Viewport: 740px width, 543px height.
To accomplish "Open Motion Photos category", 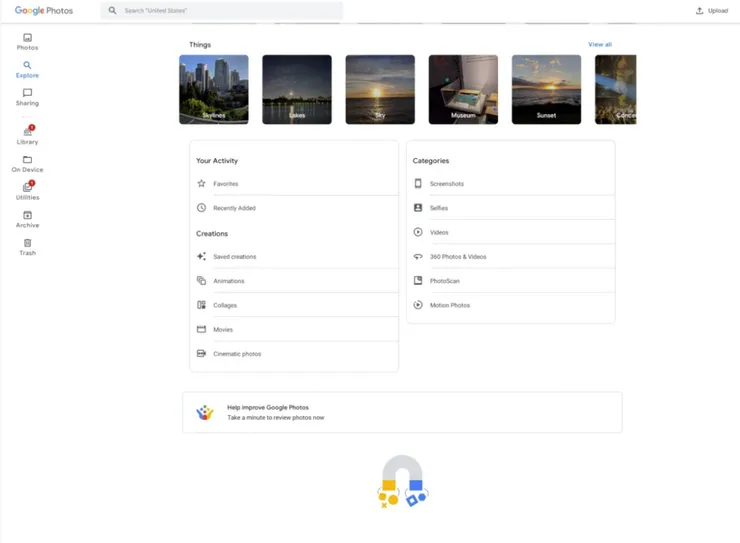I will (x=511, y=305).
